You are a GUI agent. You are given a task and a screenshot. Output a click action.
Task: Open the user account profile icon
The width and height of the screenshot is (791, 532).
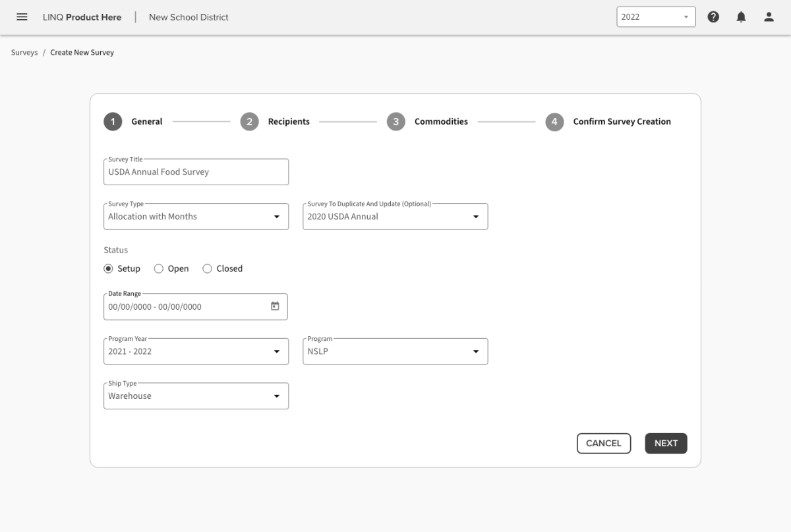769,17
